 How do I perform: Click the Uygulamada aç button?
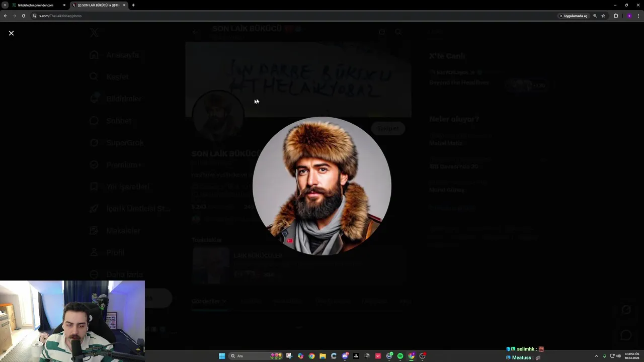coord(574,16)
